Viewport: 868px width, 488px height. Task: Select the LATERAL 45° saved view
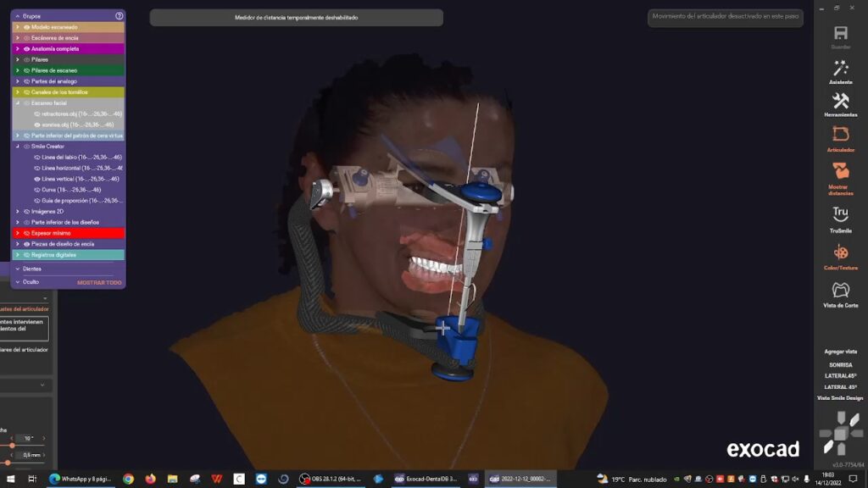tap(840, 387)
